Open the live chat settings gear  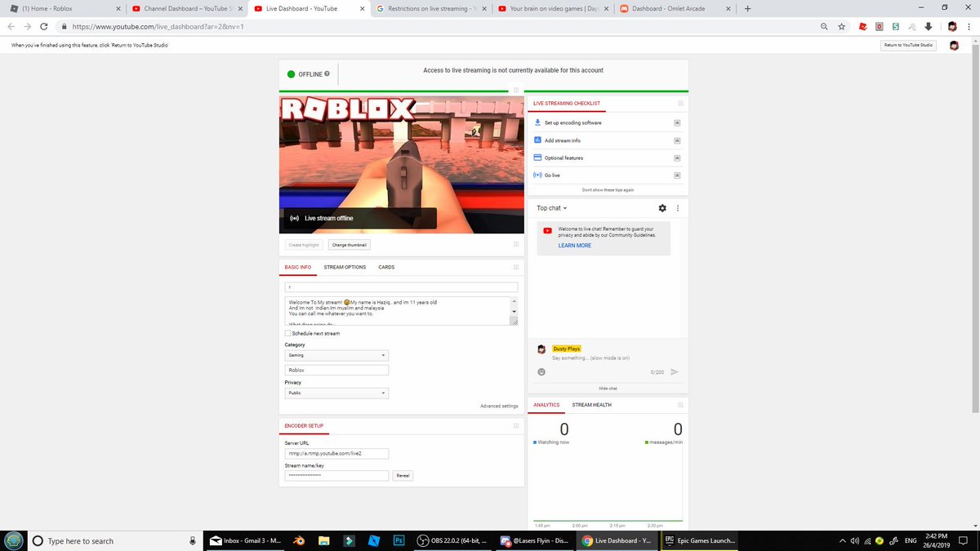point(662,208)
